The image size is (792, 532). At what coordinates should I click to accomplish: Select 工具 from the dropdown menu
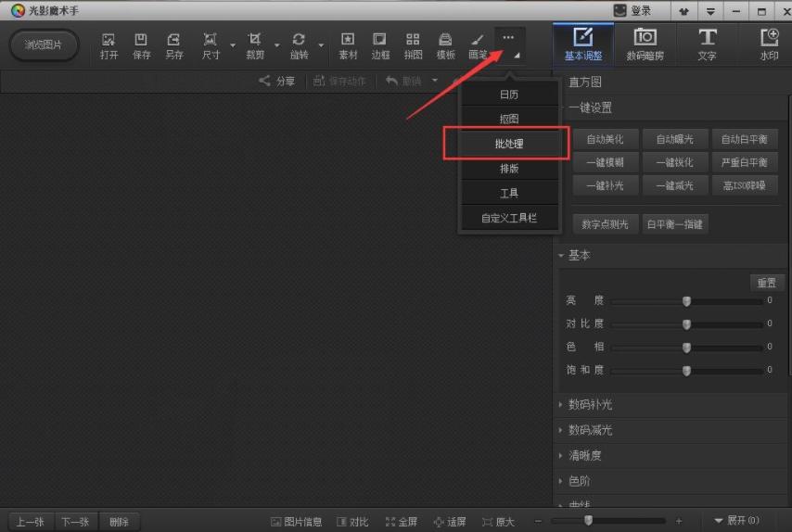tap(509, 194)
